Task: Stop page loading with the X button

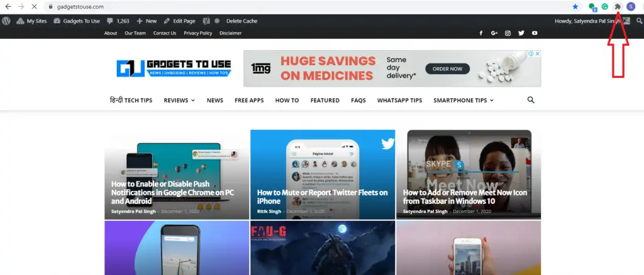Action: [x=34, y=6]
